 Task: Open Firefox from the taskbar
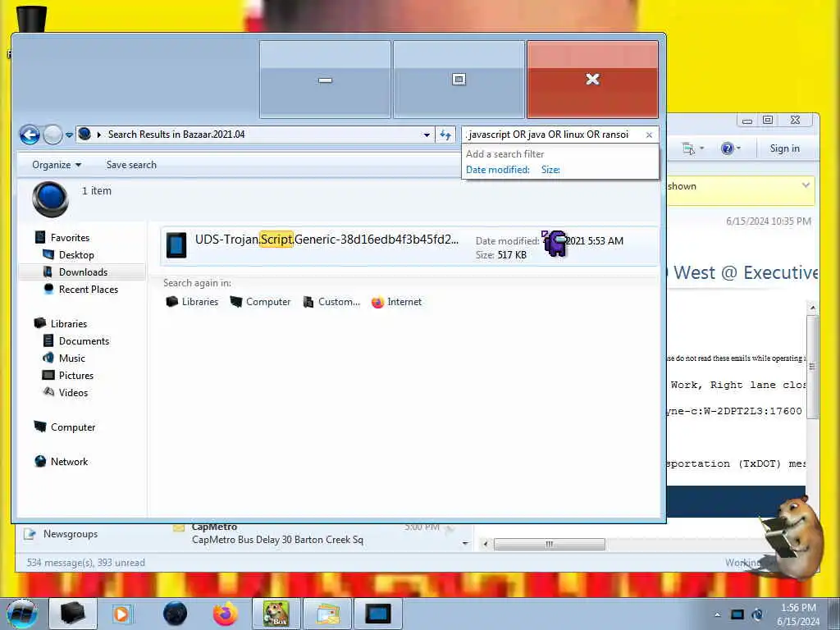(x=226, y=614)
